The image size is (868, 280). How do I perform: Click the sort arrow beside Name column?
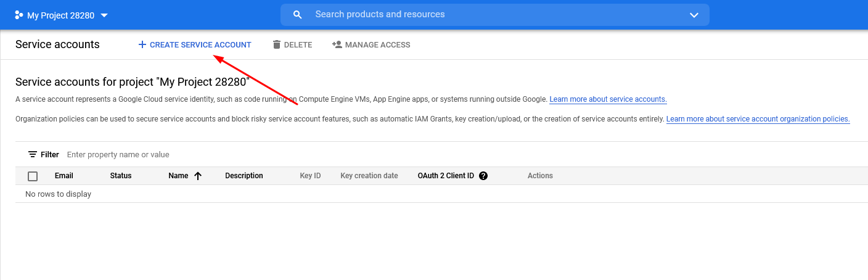click(198, 176)
